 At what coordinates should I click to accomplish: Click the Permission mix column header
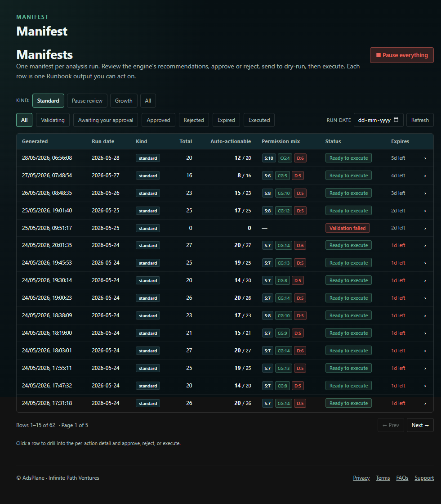tap(281, 141)
